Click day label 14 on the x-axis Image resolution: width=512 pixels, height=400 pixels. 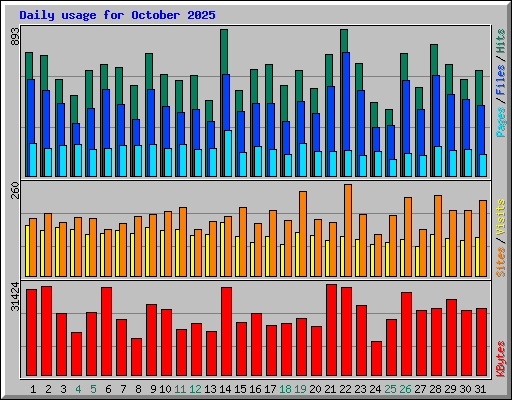225,389
